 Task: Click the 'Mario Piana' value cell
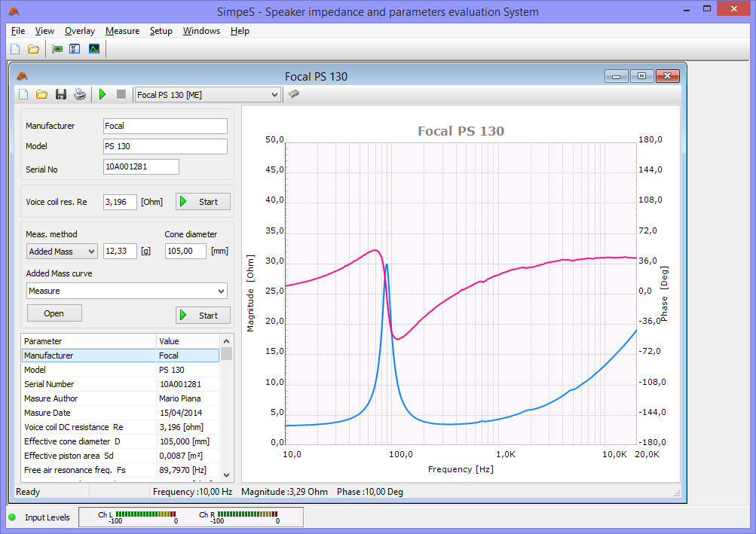point(180,398)
